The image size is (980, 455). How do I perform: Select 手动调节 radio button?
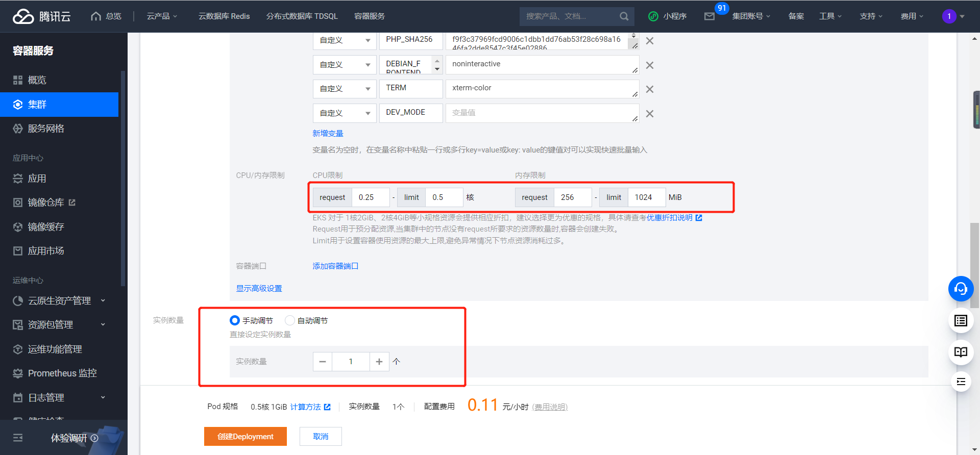tap(235, 320)
